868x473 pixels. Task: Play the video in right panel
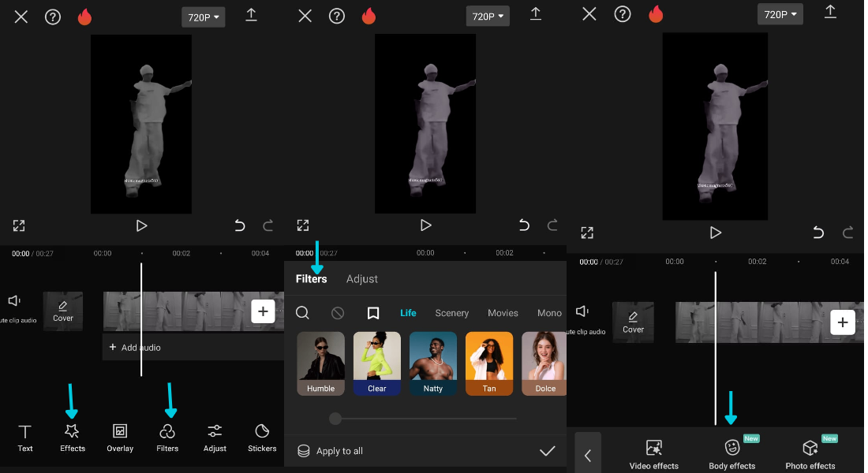tap(715, 233)
